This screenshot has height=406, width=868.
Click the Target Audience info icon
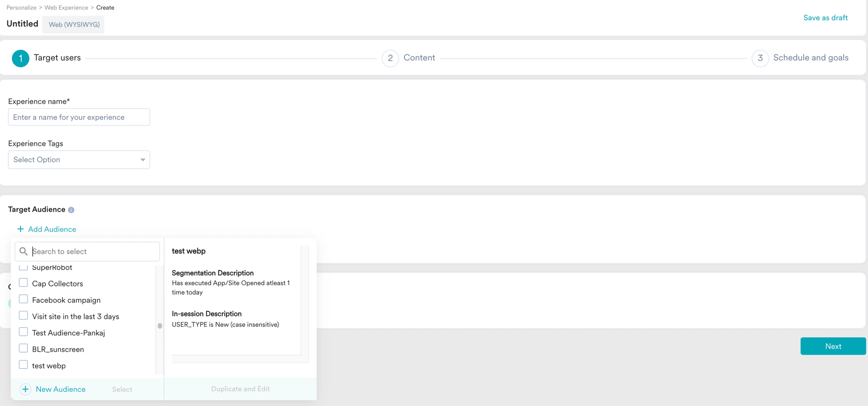tap(71, 210)
